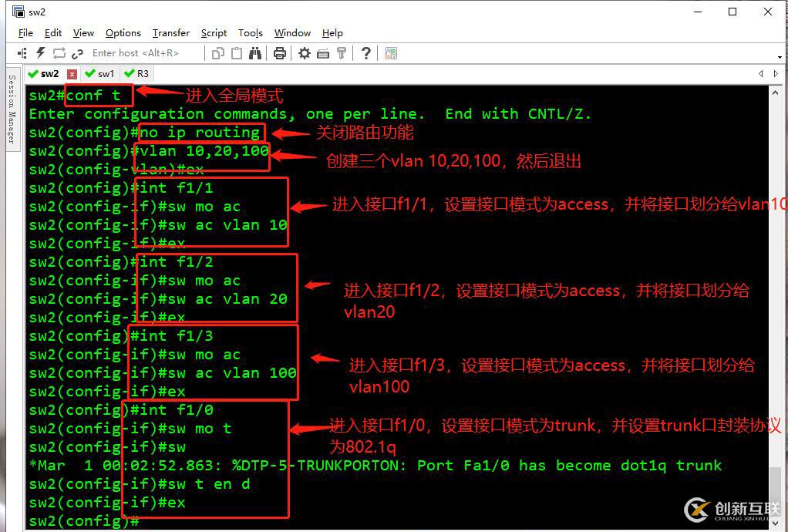The width and height of the screenshot is (788, 532).
Task: Click the Print toolbar icon
Action: point(280,52)
